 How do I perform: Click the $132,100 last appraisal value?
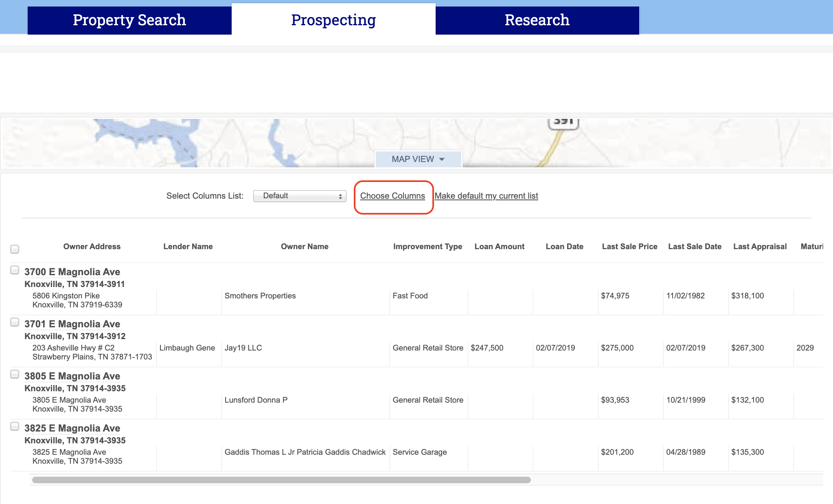[x=748, y=400]
